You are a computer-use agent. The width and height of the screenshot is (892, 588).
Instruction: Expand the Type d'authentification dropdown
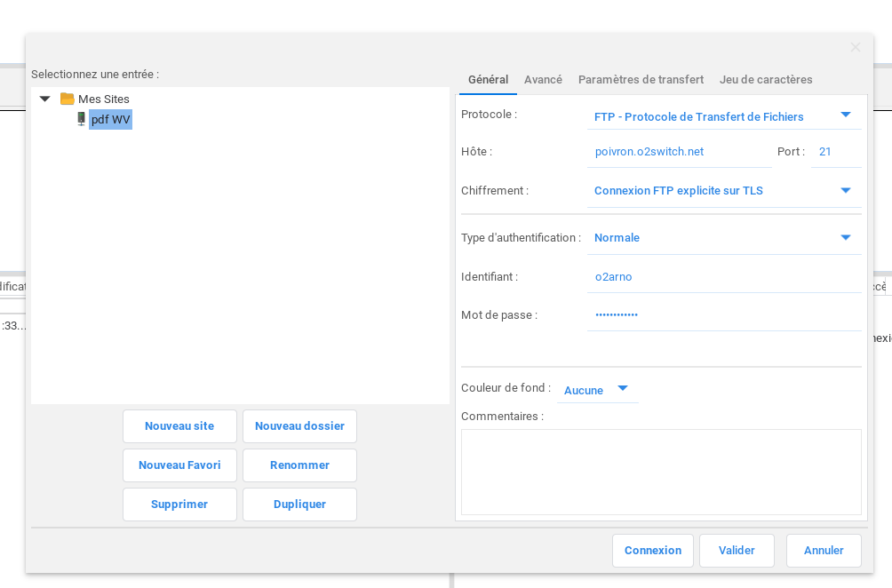tap(845, 237)
